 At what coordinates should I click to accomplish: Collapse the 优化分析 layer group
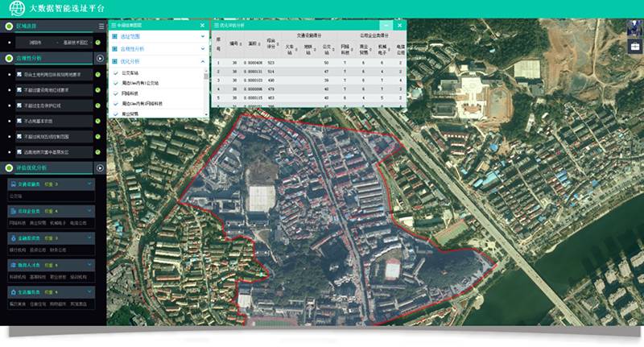pyautogui.click(x=203, y=60)
